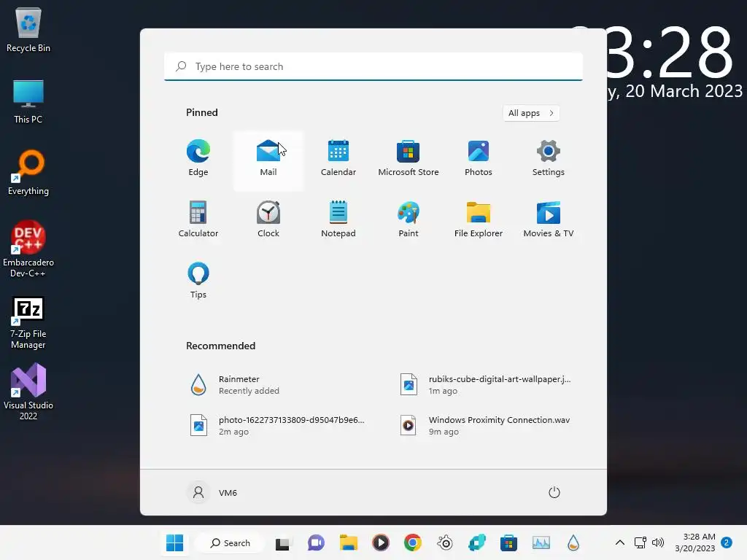Open the Calculator app
Viewport: 747px width, 560px height.
click(x=198, y=219)
